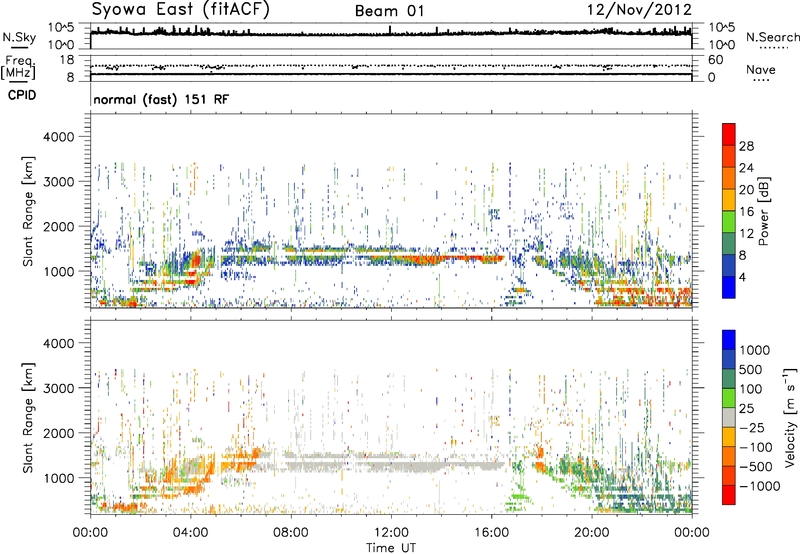Click the 'Velocity [m s-1]' color bar label
The image size is (800, 554).
click(790, 417)
